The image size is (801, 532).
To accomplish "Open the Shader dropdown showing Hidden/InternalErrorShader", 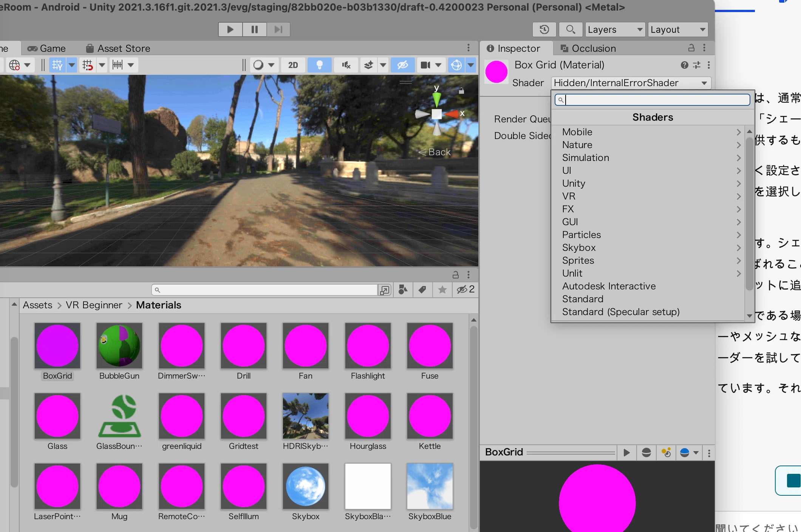I will tap(631, 83).
